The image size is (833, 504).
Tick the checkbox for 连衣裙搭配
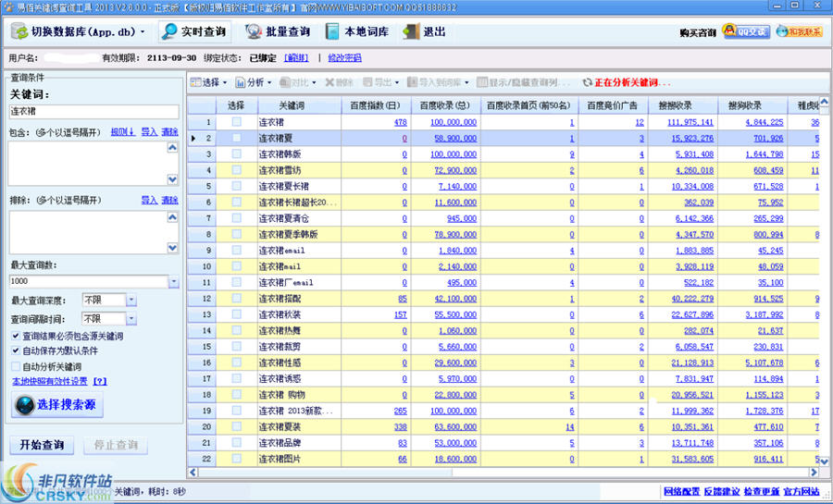[x=236, y=298]
